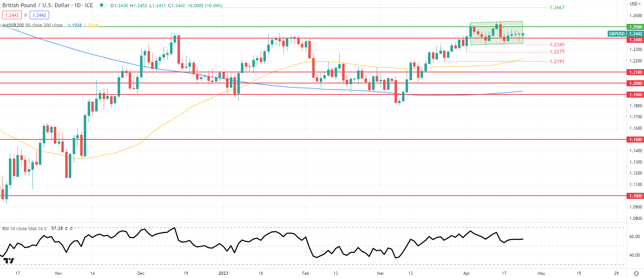Click the Nov label on time axis
The height and width of the screenshot is (278, 644).
pyautogui.click(x=59, y=273)
